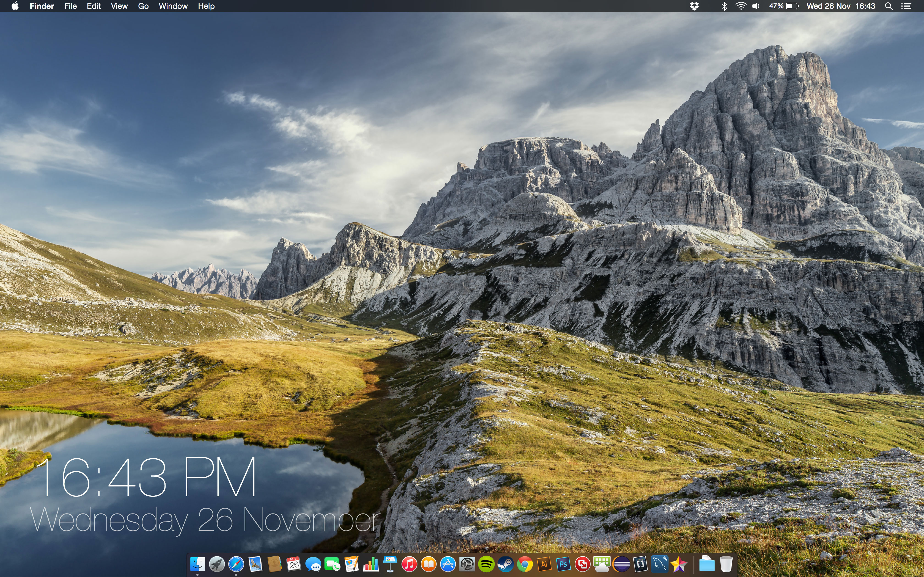This screenshot has width=924, height=577.
Task: Open Steam from the dock
Action: pyautogui.click(x=505, y=564)
